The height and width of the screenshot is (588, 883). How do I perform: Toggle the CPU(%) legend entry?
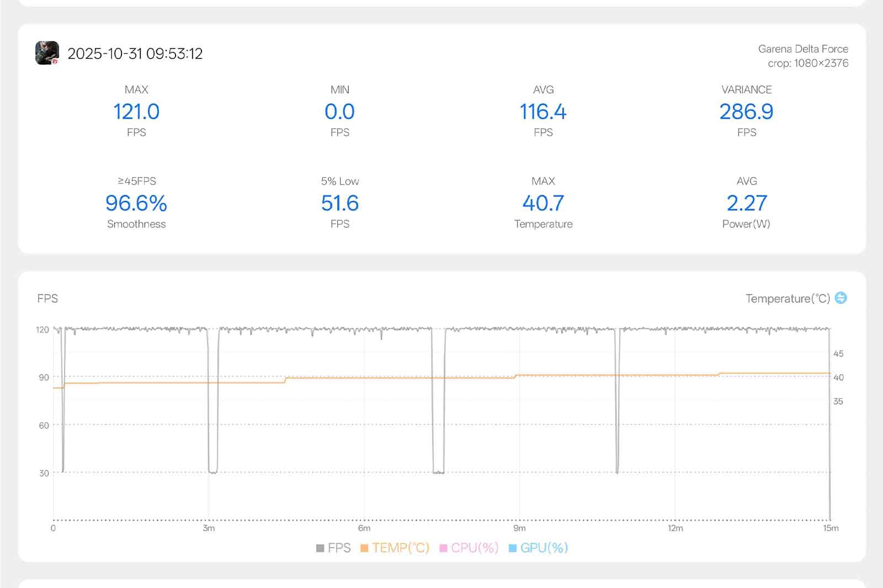[469, 548]
